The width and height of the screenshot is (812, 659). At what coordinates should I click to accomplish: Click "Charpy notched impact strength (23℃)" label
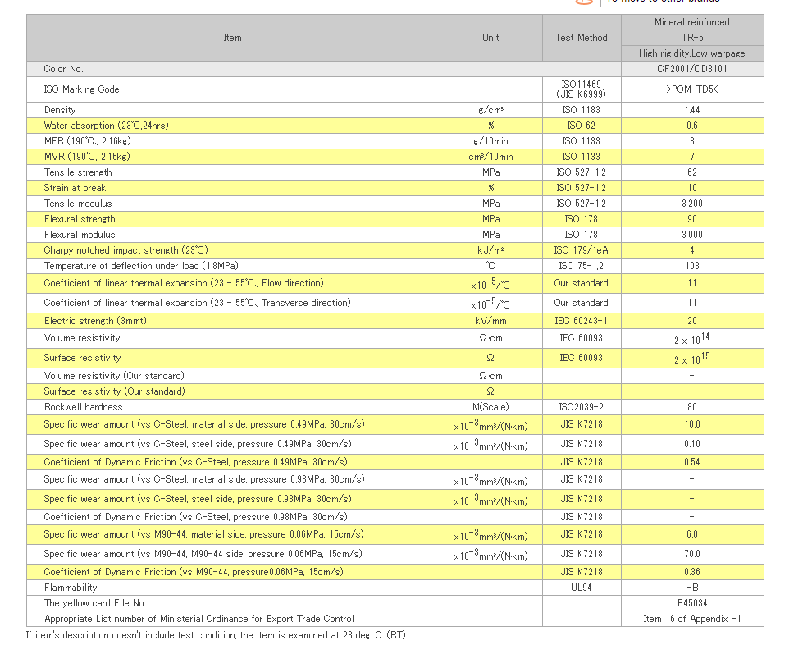pos(125,249)
